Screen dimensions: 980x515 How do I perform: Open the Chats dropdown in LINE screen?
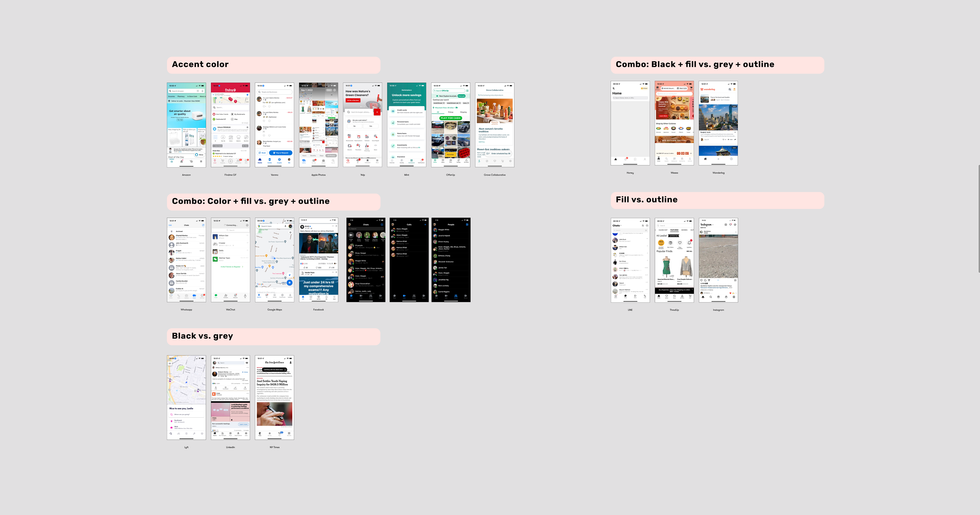tap(617, 225)
